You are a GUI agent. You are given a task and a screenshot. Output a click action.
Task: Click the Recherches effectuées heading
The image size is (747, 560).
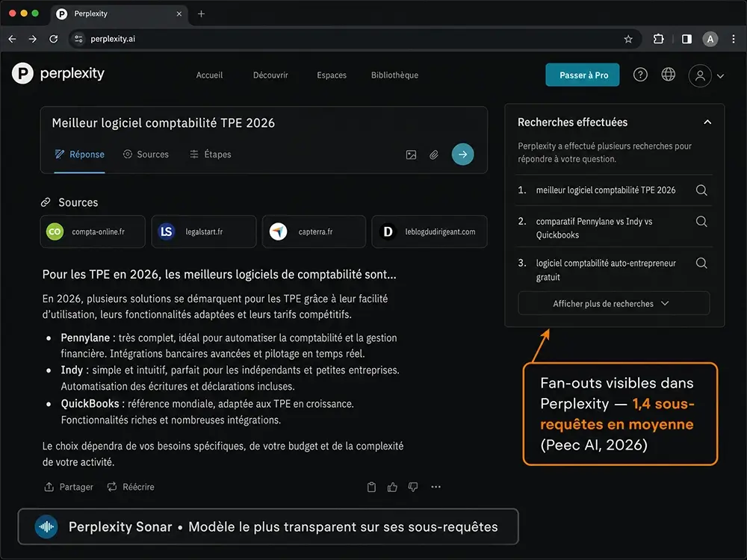[x=572, y=122]
